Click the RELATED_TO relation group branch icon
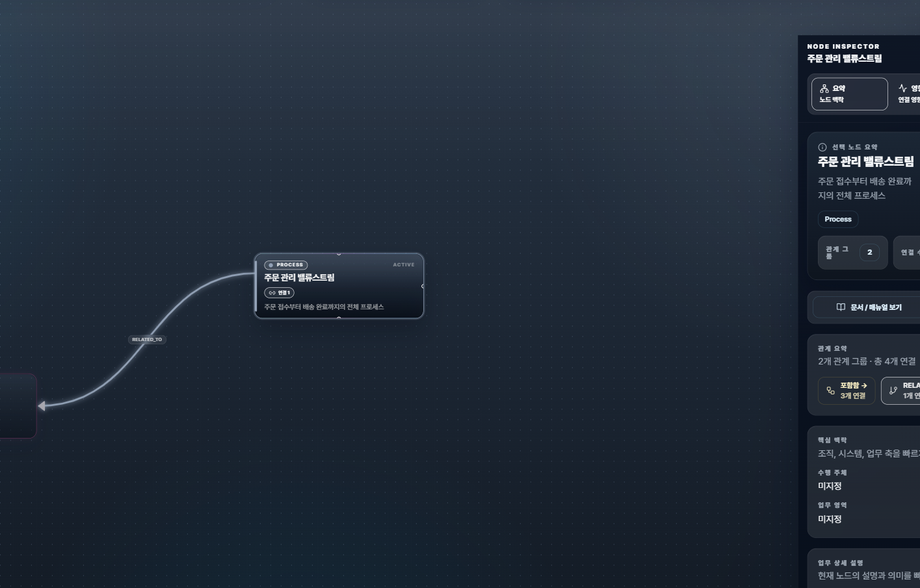The width and height of the screenshot is (920, 588). 893,390
